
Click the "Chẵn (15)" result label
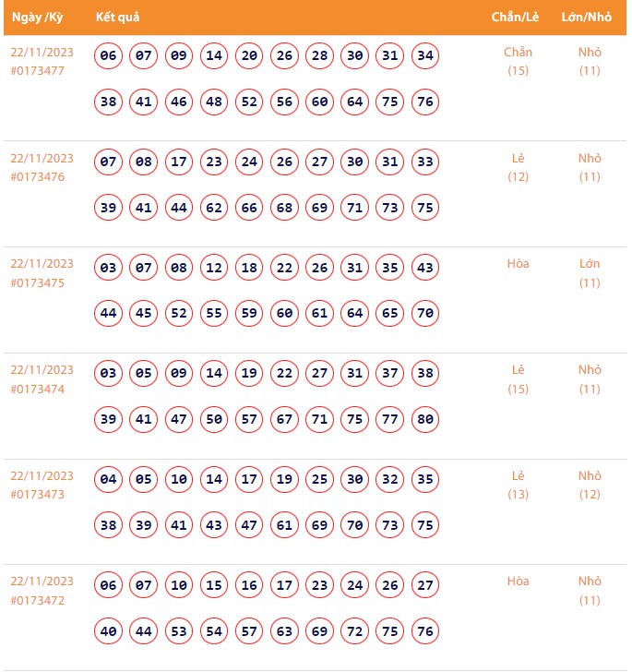tap(519, 61)
